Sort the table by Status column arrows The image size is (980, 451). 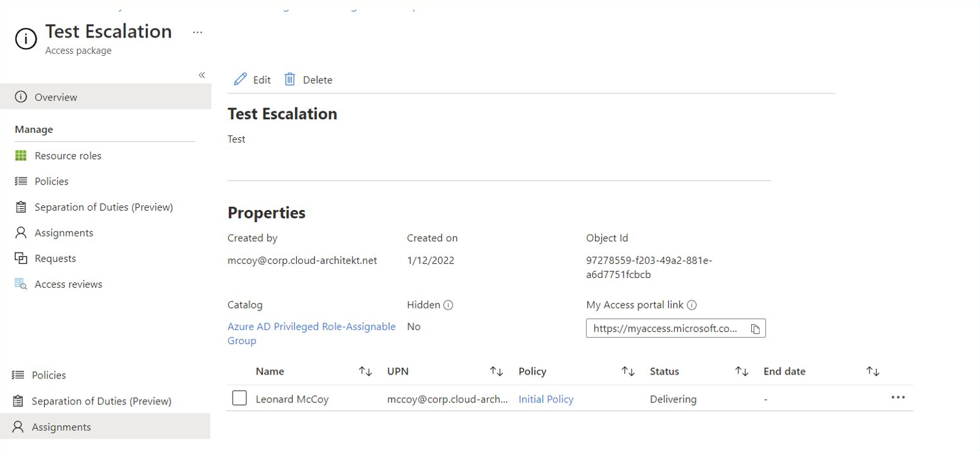[x=741, y=371]
